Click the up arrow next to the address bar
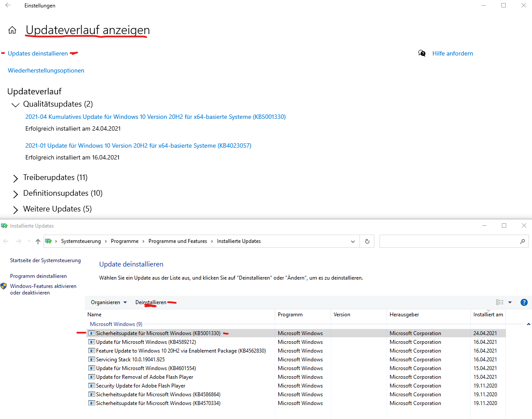The width and height of the screenshot is (532, 419). tap(38, 241)
